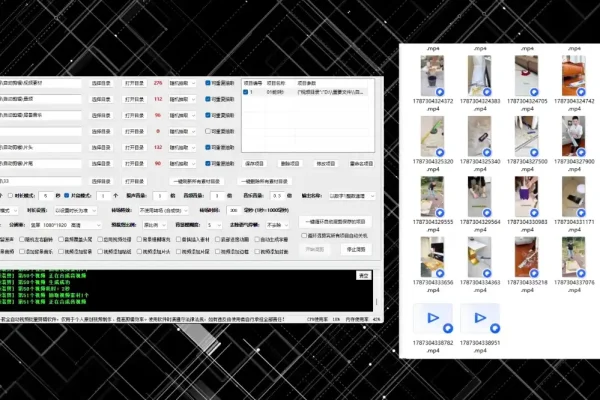Enable 可重复抽取 checkbox on the empty fourth row
This screenshot has width=600, height=400.
pyautogui.click(x=208, y=131)
